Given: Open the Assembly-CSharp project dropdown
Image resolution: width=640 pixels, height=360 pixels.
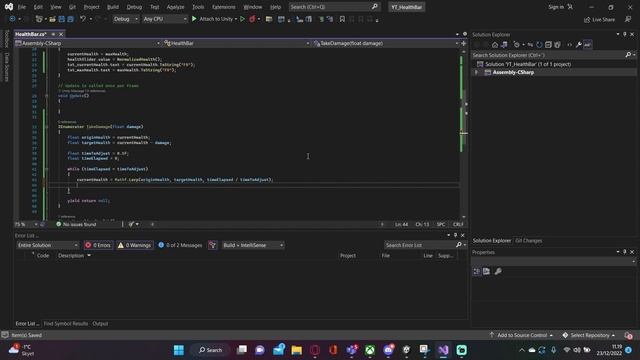Looking at the screenshot, I should 87,43.
